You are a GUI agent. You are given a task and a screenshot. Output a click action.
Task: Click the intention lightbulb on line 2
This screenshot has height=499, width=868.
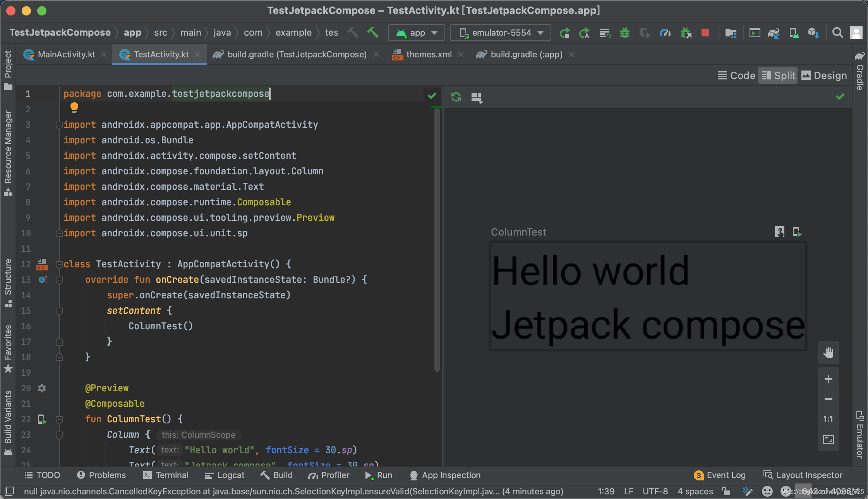pos(74,107)
